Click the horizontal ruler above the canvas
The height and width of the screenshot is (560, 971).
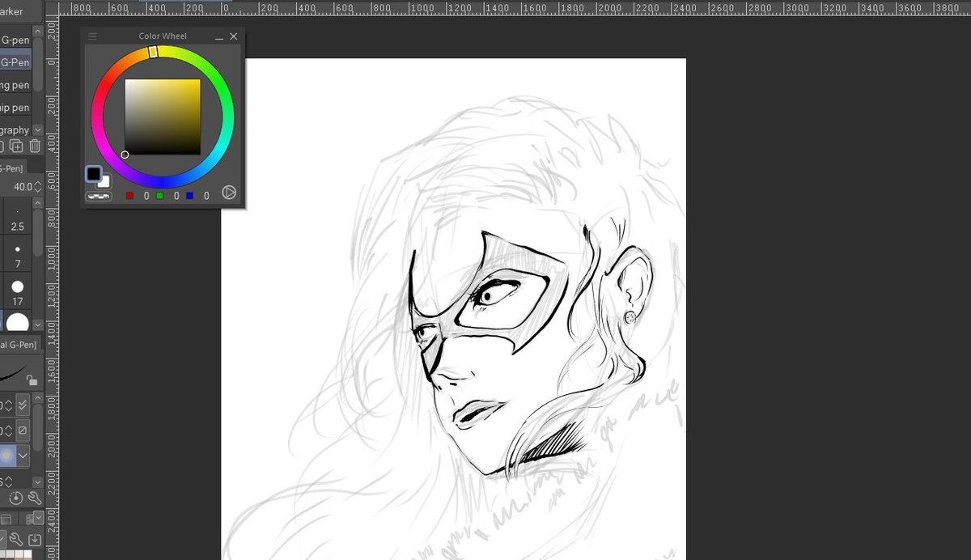click(515, 8)
